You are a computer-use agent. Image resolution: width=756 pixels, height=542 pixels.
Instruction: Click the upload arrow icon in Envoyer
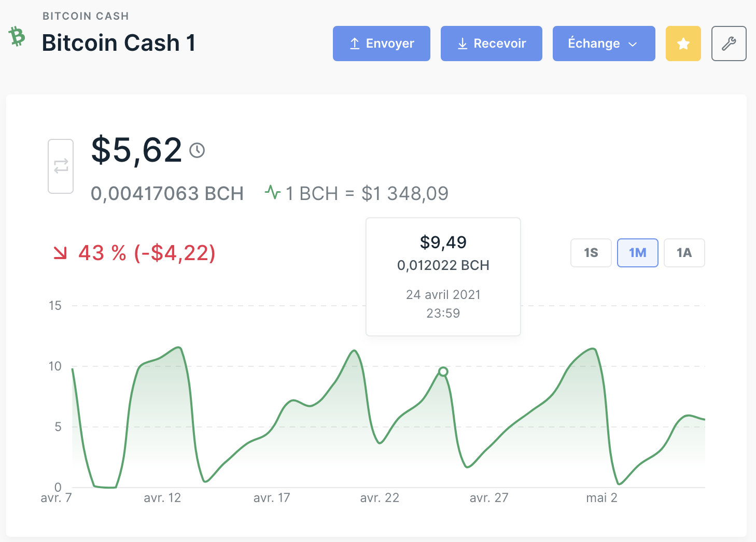(355, 44)
